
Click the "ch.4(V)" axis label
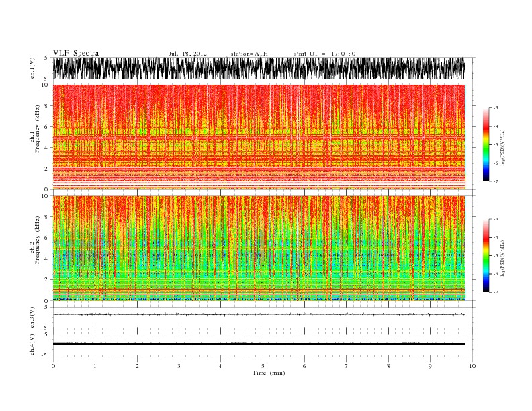tap(32, 345)
